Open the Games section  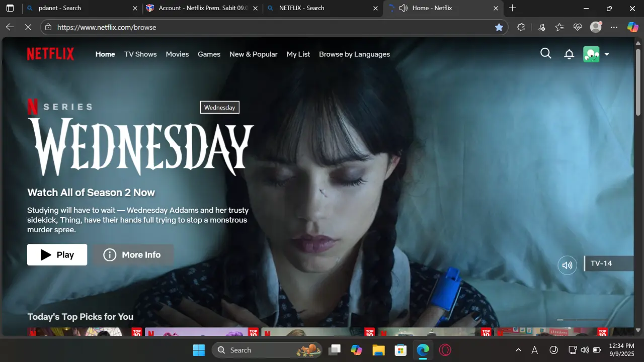coord(209,54)
